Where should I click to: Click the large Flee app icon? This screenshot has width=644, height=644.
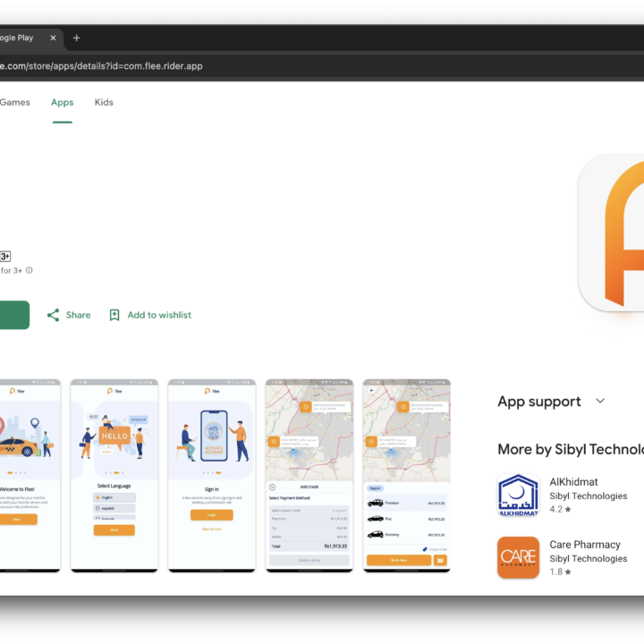pyautogui.click(x=611, y=233)
